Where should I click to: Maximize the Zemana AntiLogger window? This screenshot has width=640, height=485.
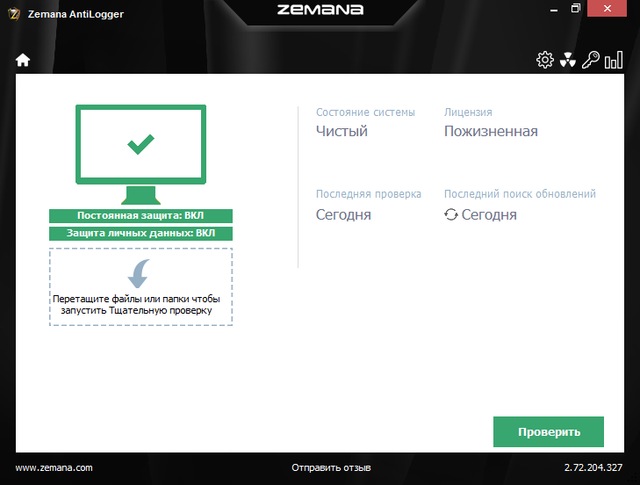point(575,8)
